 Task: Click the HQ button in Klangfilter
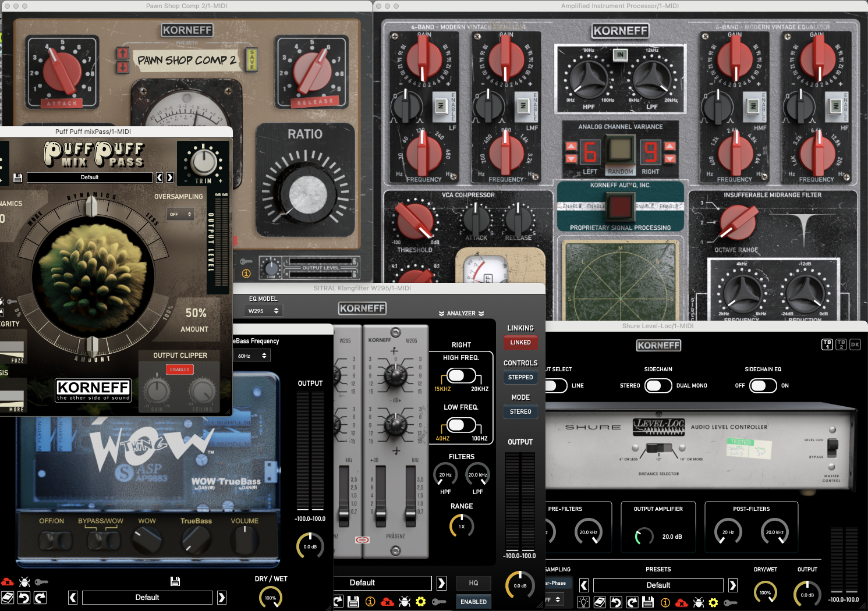pos(474,583)
